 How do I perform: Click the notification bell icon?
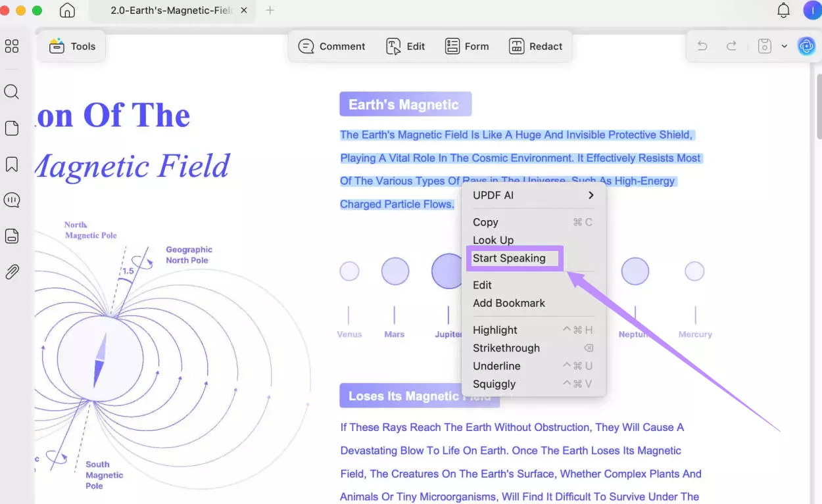coord(783,11)
